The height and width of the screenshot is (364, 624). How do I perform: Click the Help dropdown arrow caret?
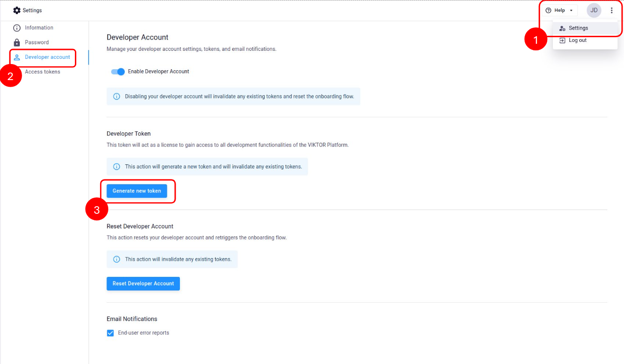[571, 10]
